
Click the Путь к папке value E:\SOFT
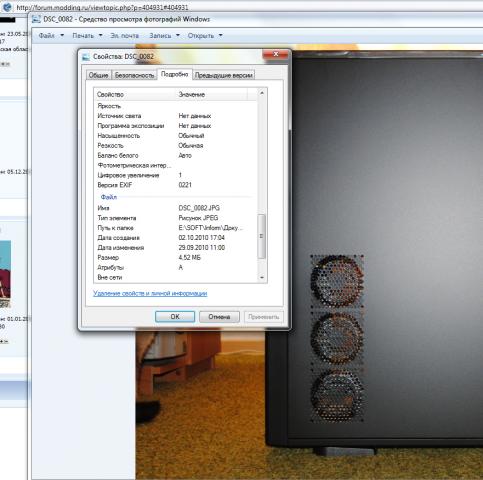point(211,228)
